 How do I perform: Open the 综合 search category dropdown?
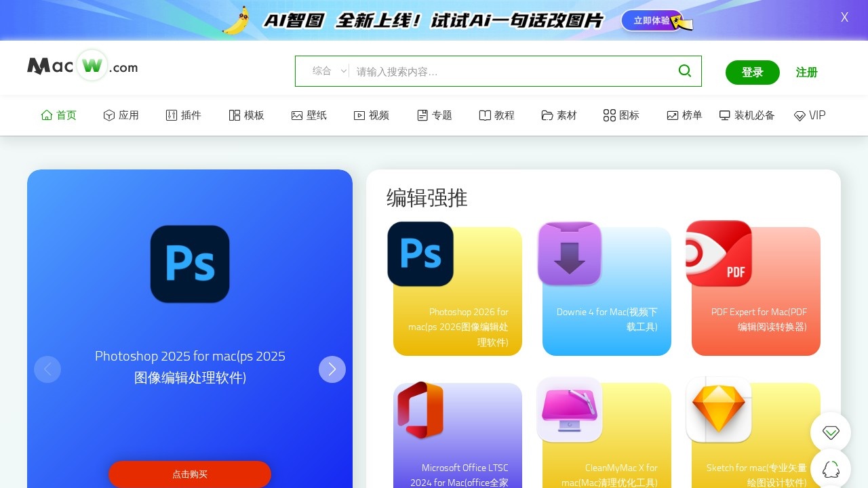[324, 70]
